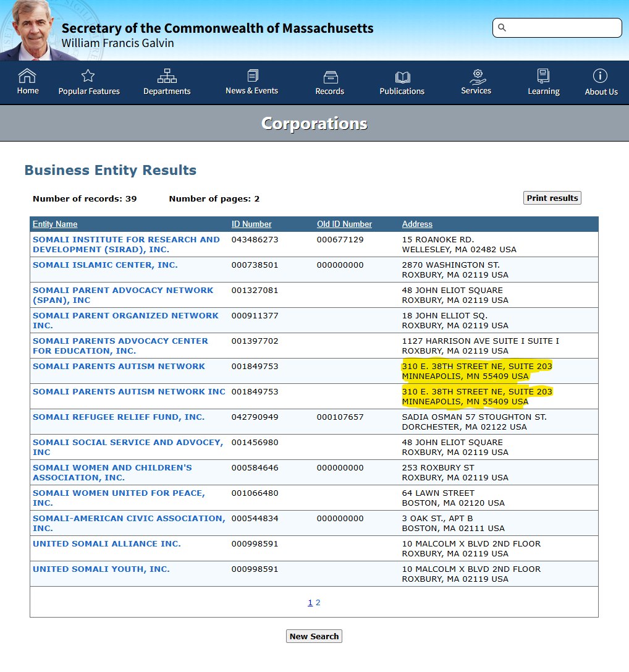Focus the site search input field
The width and height of the screenshot is (629, 672).
tap(557, 28)
